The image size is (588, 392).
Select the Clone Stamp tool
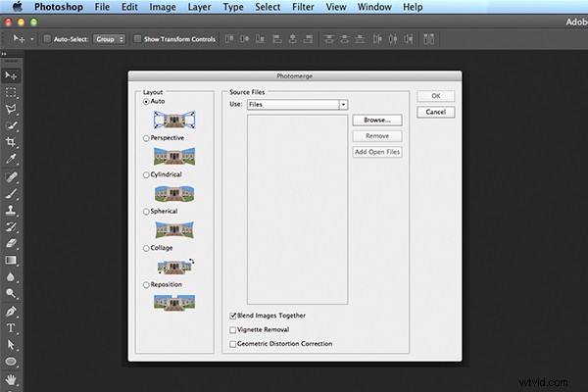click(x=11, y=210)
